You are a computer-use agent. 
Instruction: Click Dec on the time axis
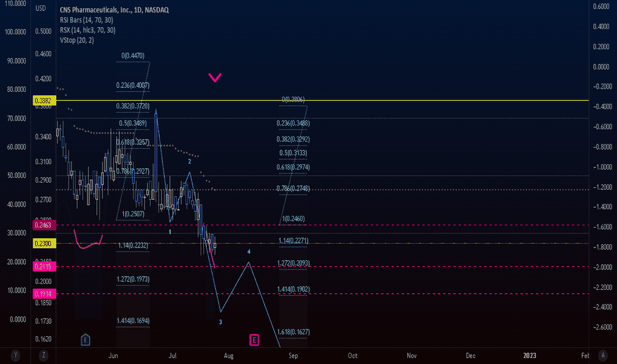coord(471,356)
